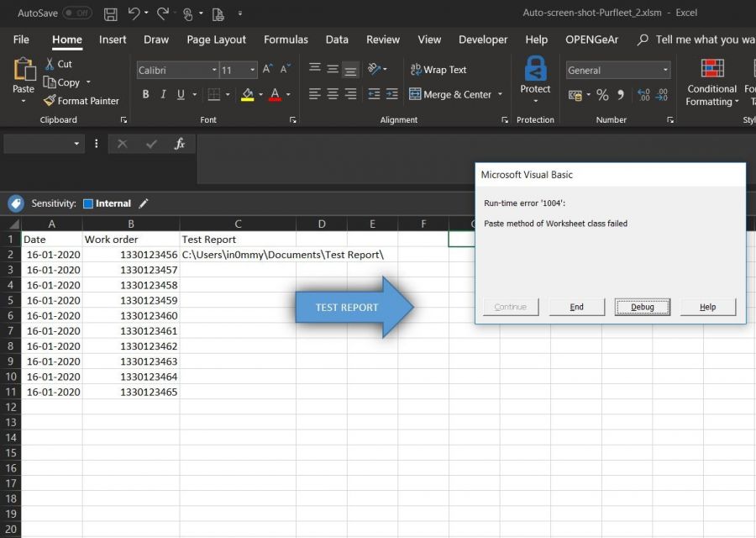Open the General number format dropdown
The height and width of the screenshot is (538, 756).
point(665,70)
